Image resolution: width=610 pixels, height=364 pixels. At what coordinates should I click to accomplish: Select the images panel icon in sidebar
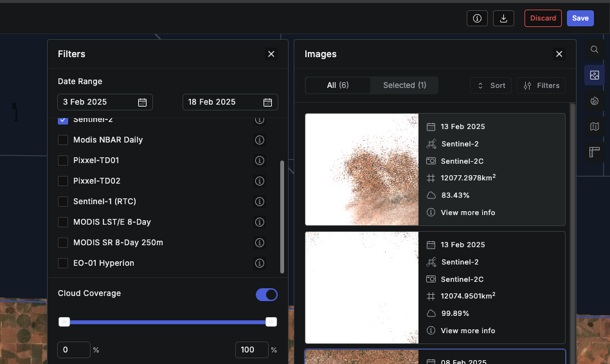click(x=594, y=75)
